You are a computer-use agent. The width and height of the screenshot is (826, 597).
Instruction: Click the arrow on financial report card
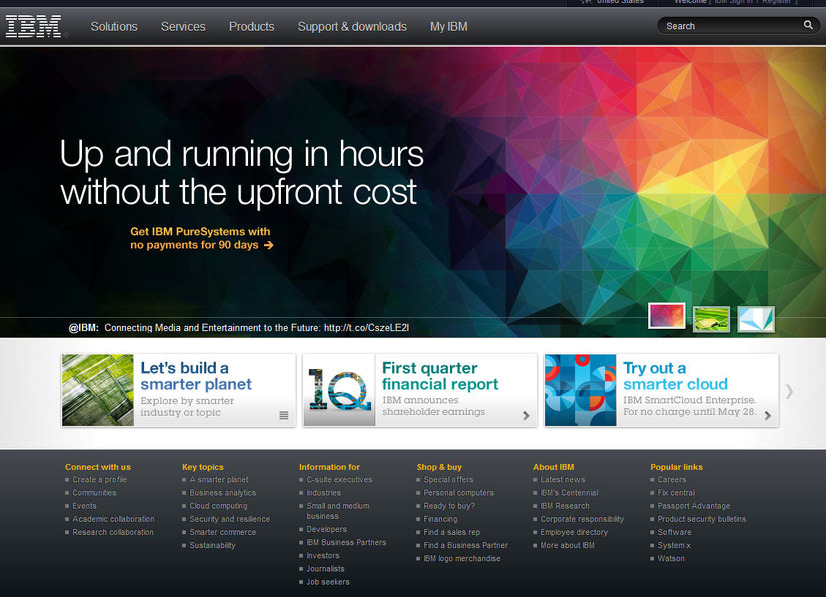(x=526, y=415)
